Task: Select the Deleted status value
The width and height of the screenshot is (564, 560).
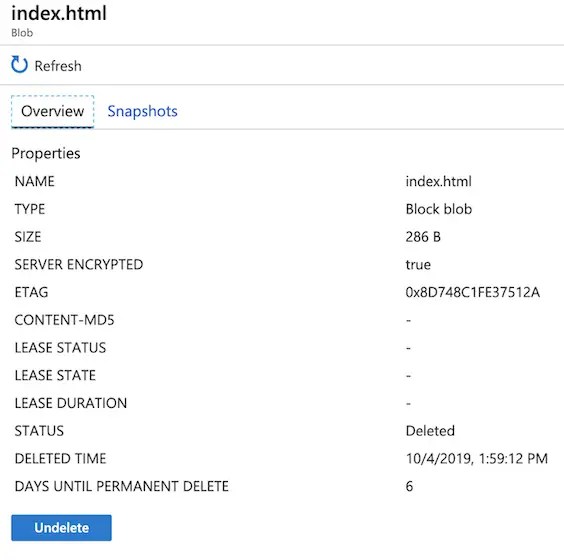Action: pos(430,431)
